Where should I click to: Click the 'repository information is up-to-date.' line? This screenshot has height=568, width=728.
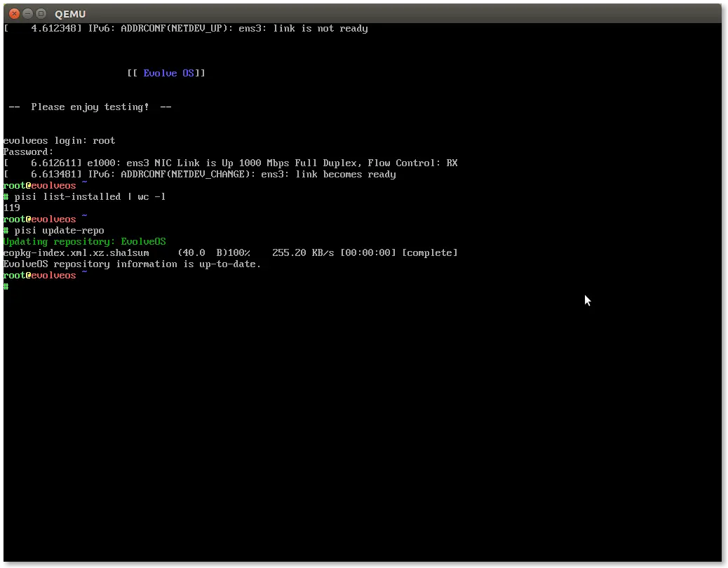click(x=133, y=264)
